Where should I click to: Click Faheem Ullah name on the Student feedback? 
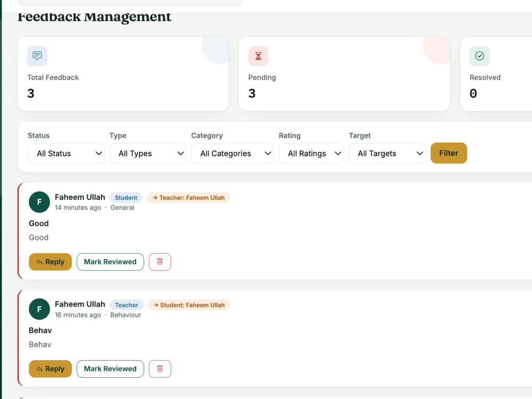tap(80, 197)
